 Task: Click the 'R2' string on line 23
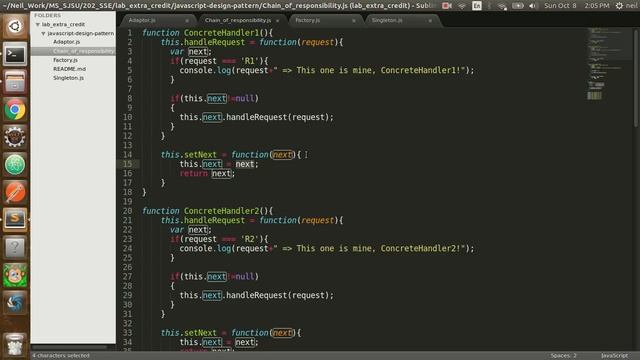[x=249, y=239]
